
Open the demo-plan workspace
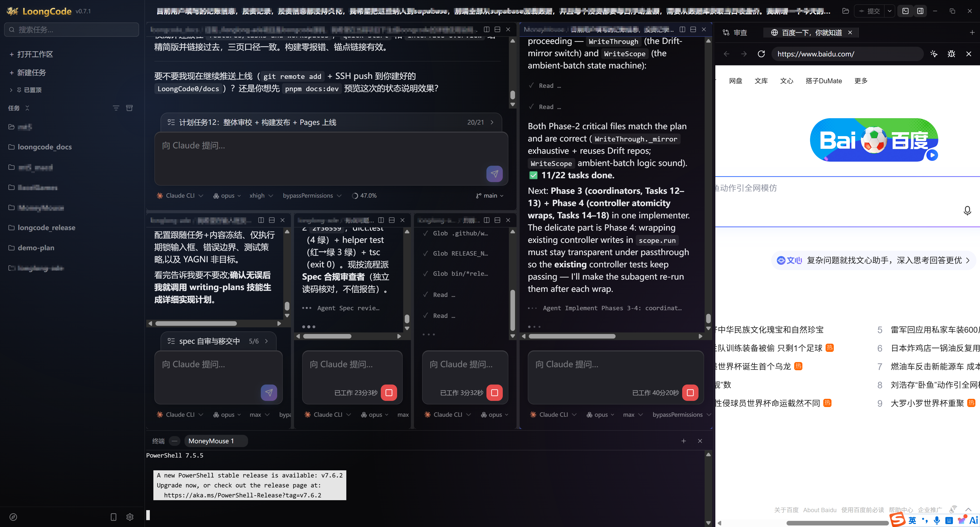[36, 248]
